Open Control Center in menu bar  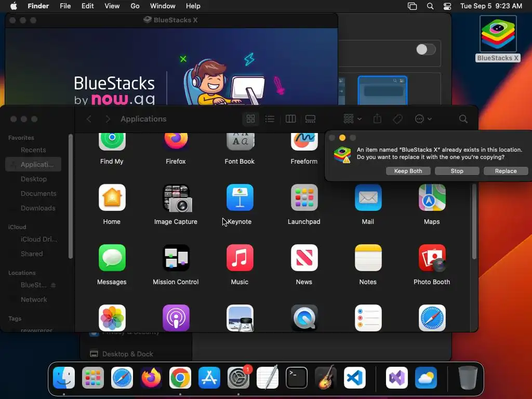[447, 6]
